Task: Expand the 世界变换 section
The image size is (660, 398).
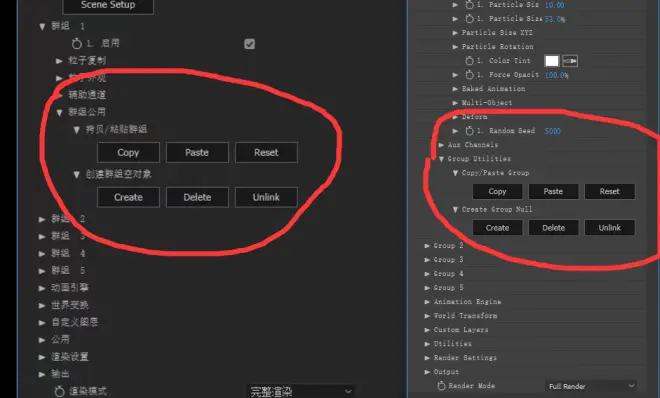Action: click(42, 305)
